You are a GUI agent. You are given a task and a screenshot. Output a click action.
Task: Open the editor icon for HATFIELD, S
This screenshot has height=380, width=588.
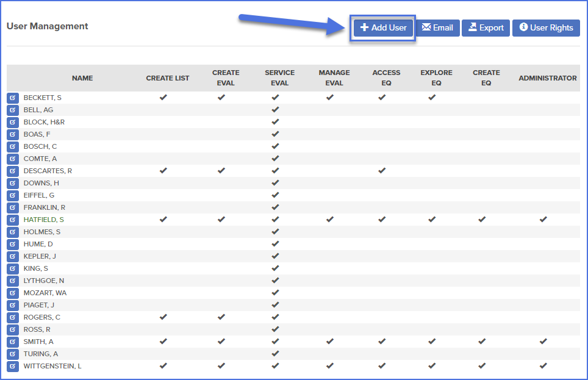[13, 220]
